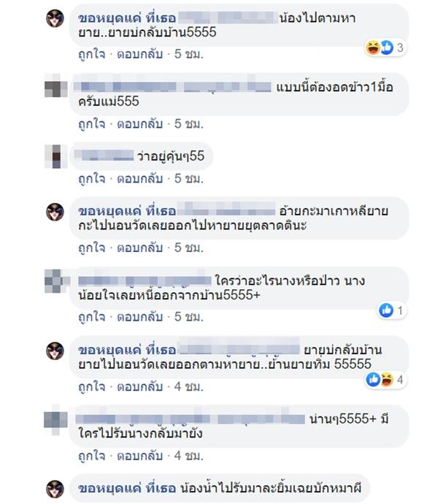Click the 4 ชม. timestamp under ย้านยายทิ้ม comment
438x504 pixels.
[189, 386]
